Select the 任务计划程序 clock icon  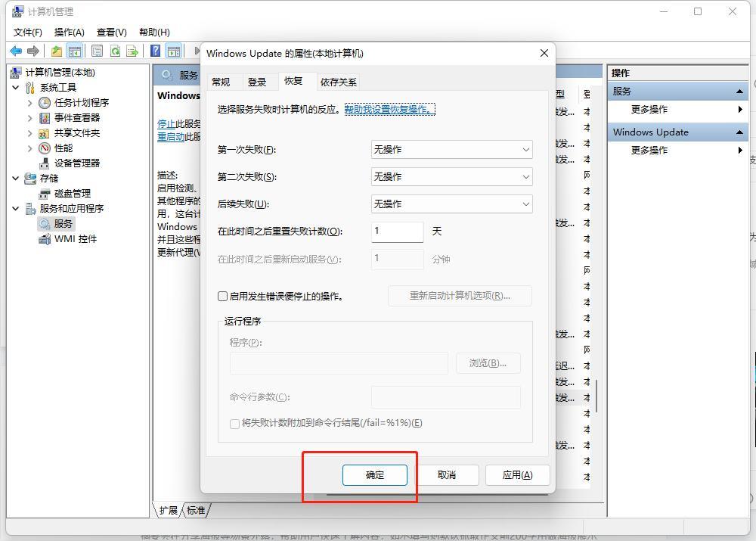45,103
